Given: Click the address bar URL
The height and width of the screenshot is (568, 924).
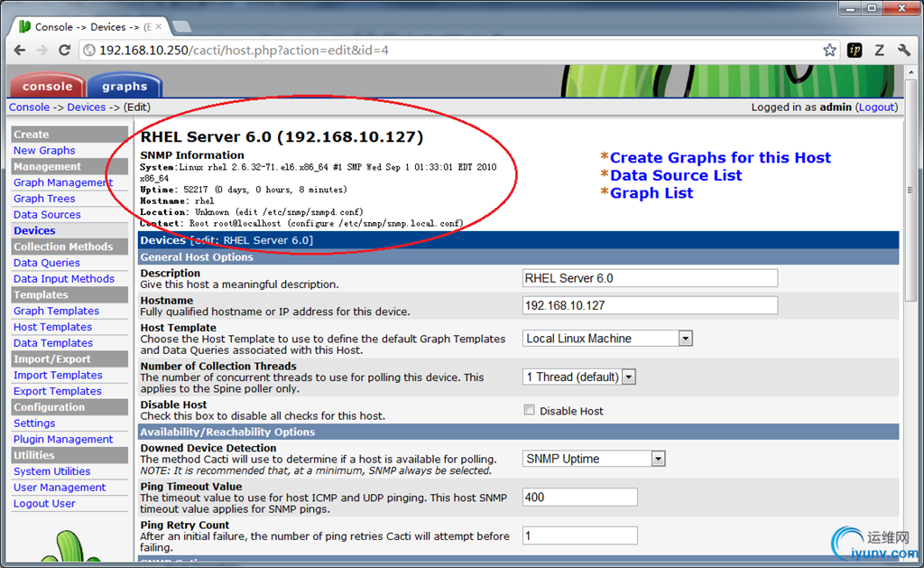Looking at the screenshot, I should 244,51.
